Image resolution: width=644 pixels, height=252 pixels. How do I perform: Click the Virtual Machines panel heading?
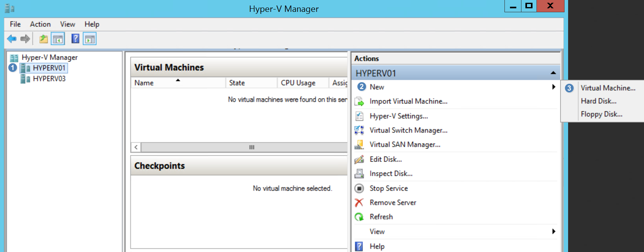coord(169,68)
